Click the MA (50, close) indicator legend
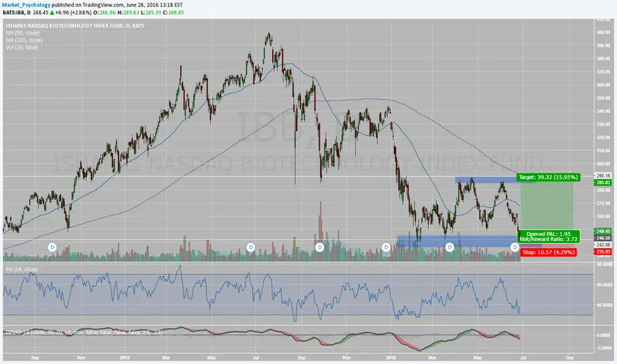Viewport: 617px width, 364px height. [23, 33]
